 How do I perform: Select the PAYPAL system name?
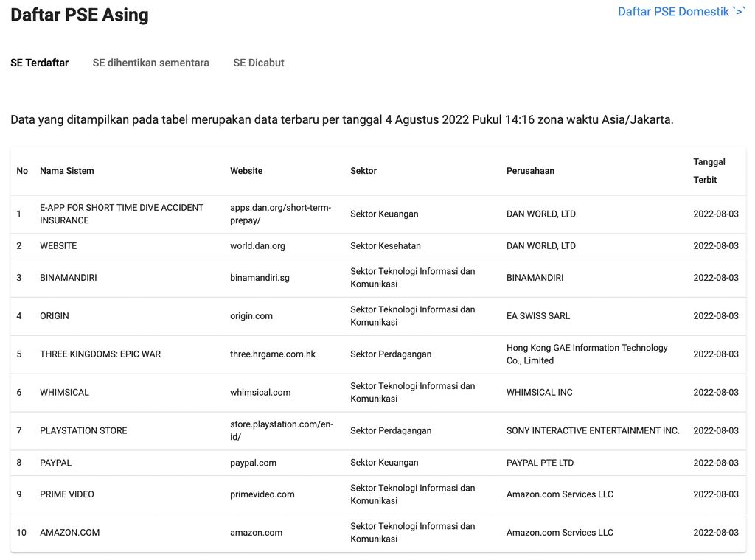pos(55,463)
